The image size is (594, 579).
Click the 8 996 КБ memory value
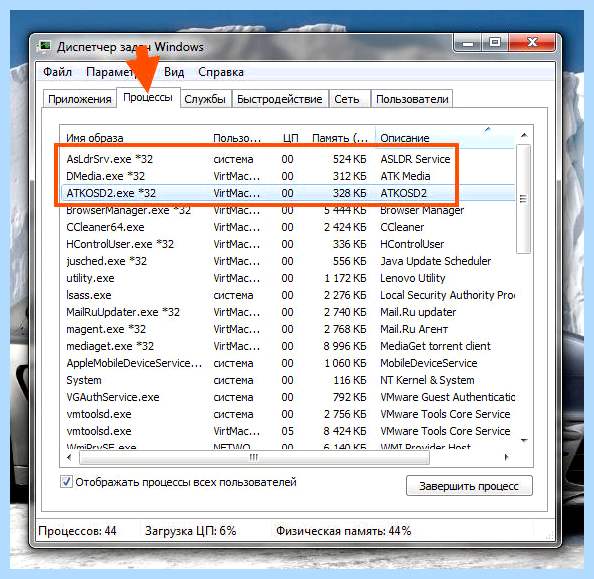click(x=345, y=346)
